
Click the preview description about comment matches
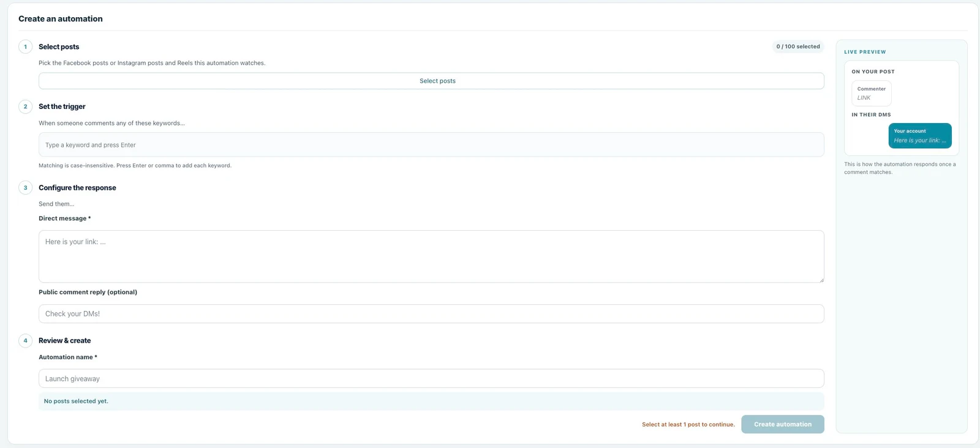click(x=900, y=168)
